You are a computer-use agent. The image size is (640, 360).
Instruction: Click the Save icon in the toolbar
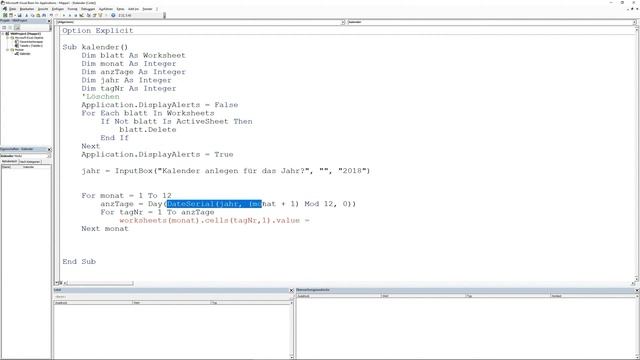click(20, 15)
